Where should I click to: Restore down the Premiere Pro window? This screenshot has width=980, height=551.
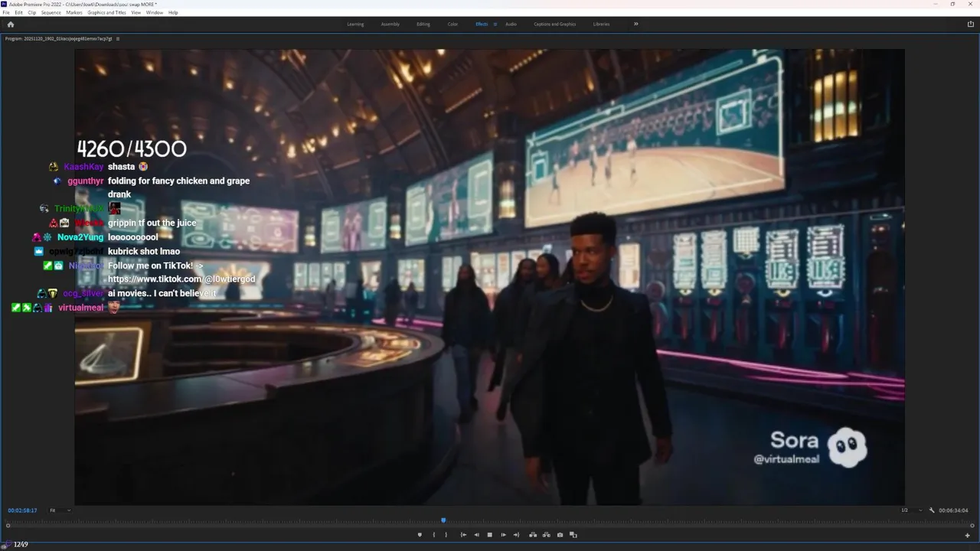tap(952, 4)
